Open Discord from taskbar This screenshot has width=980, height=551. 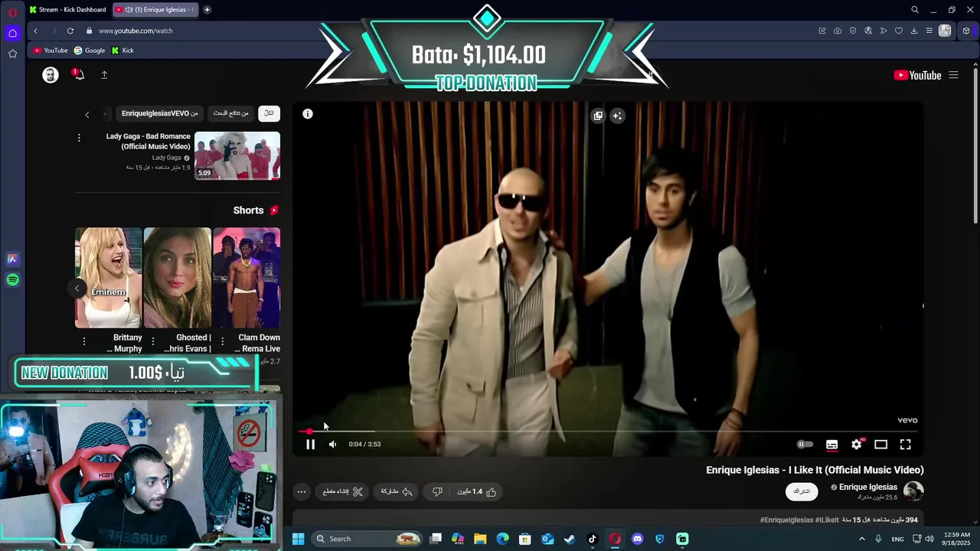pos(637,539)
